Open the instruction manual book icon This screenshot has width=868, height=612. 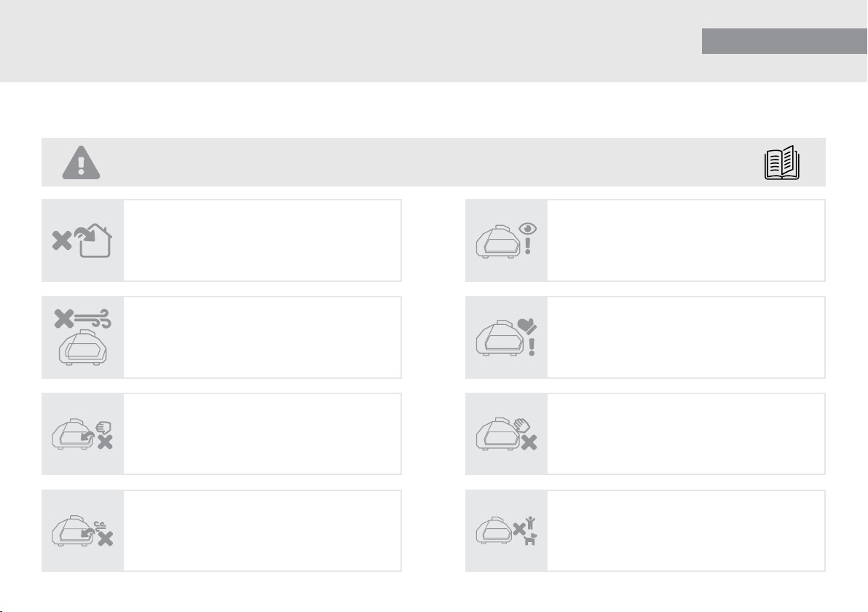click(x=781, y=162)
